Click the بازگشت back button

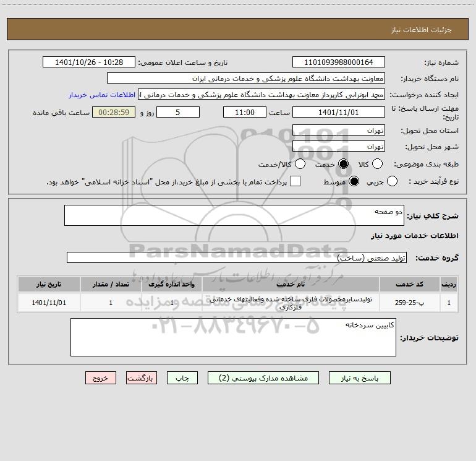(142, 378)
